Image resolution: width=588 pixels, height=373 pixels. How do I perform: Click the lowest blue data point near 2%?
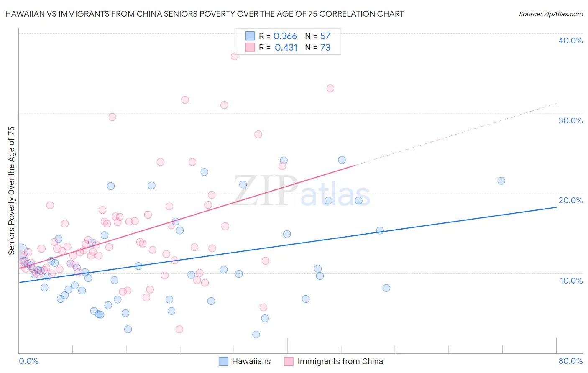pos(256,334)
